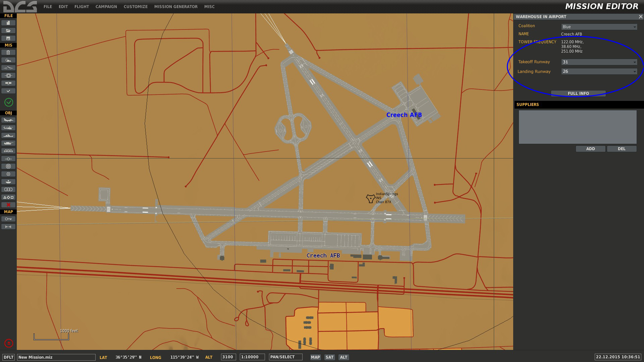644x362 pixels.
Task: Click the NAME value Creech AFB in panel
Action: [x=572, y=34]
